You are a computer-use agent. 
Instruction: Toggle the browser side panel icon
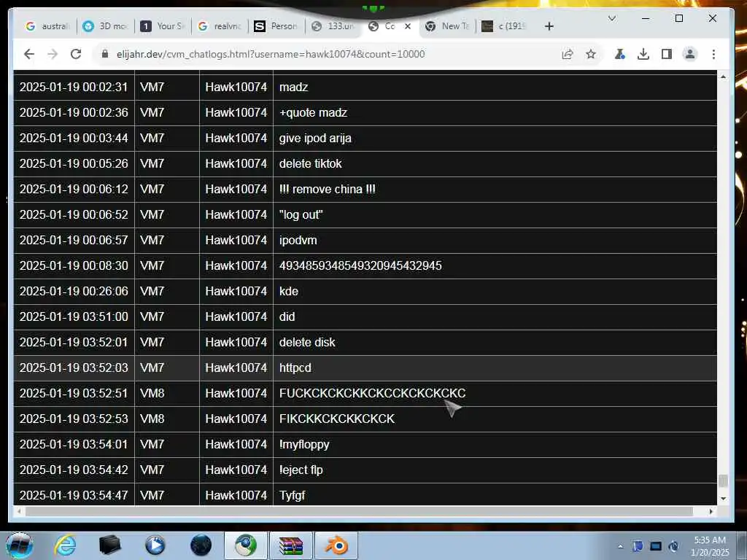(667, 54)
